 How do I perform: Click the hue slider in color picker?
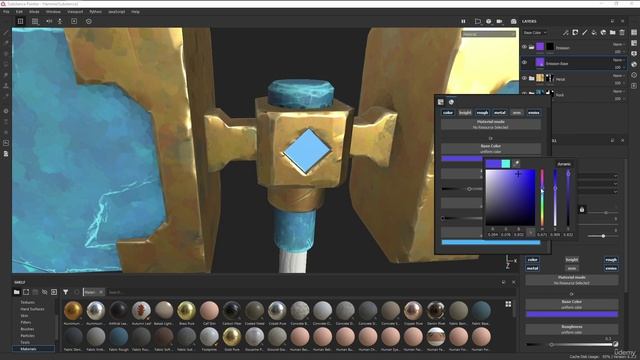542,197
